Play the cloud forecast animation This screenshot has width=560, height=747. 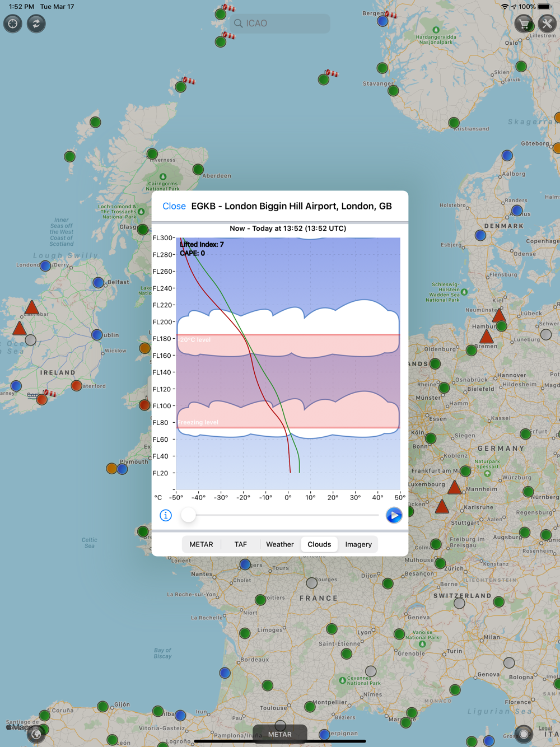394,515
